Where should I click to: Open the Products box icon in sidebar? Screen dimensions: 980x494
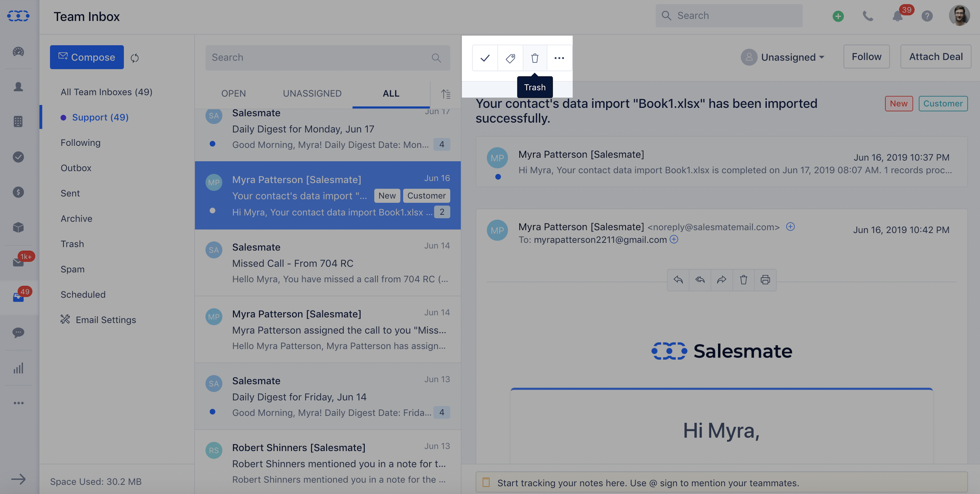point(18,228)
